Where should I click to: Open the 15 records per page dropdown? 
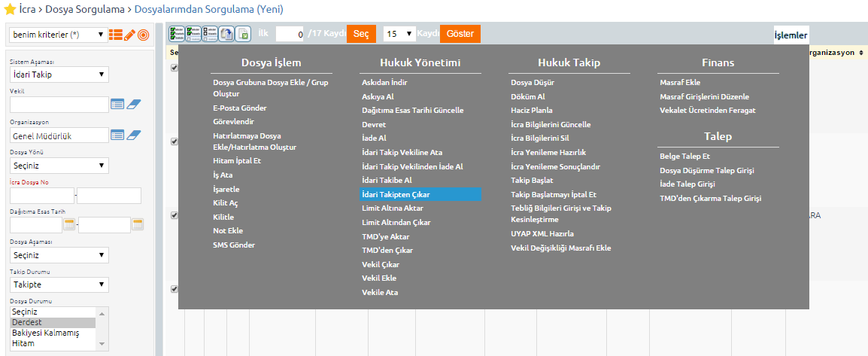point(399,34)
